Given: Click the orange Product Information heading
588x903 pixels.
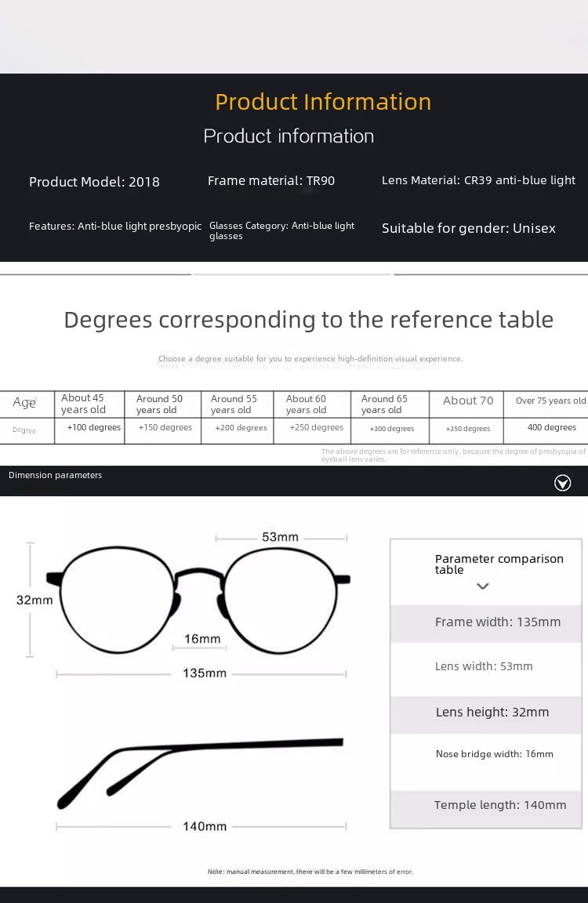Looking at the screenshot, I should [x=323, y=102].
